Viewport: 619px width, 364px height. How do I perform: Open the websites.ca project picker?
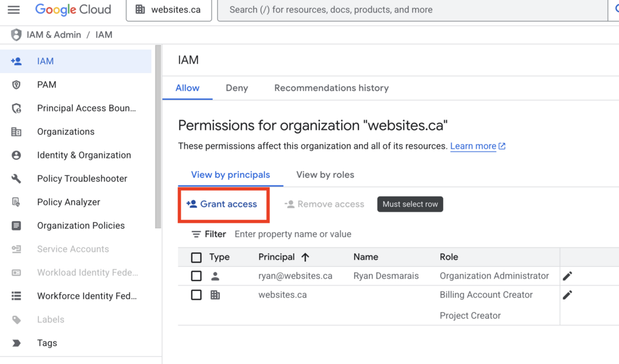(168, 10)
